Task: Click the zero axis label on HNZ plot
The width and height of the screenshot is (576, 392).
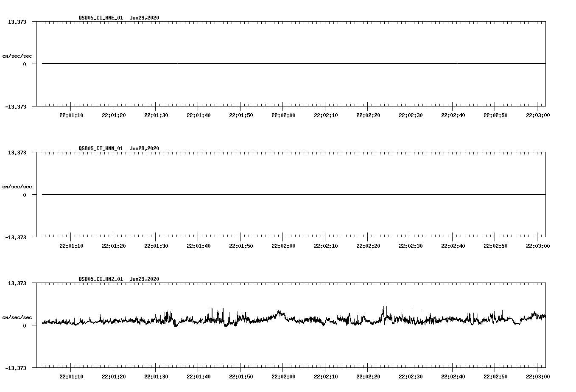Action: (25, 326)
